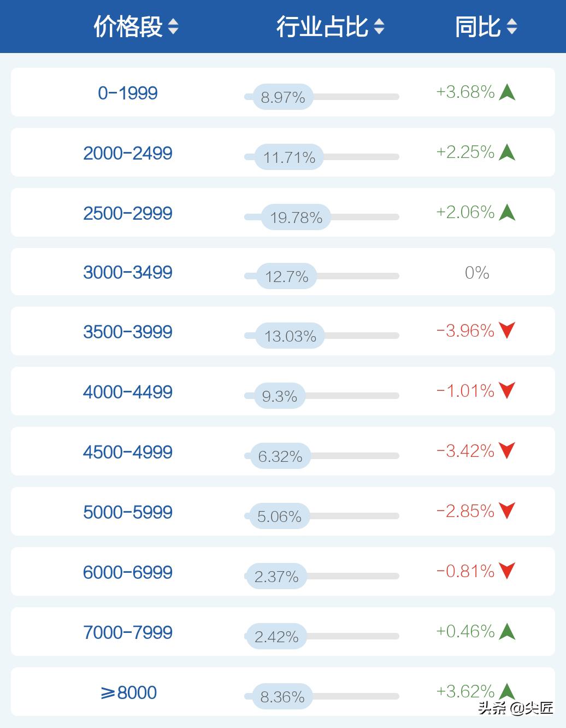
Task: Select the 5000-5999 price range label
Action: pos(128,512)
